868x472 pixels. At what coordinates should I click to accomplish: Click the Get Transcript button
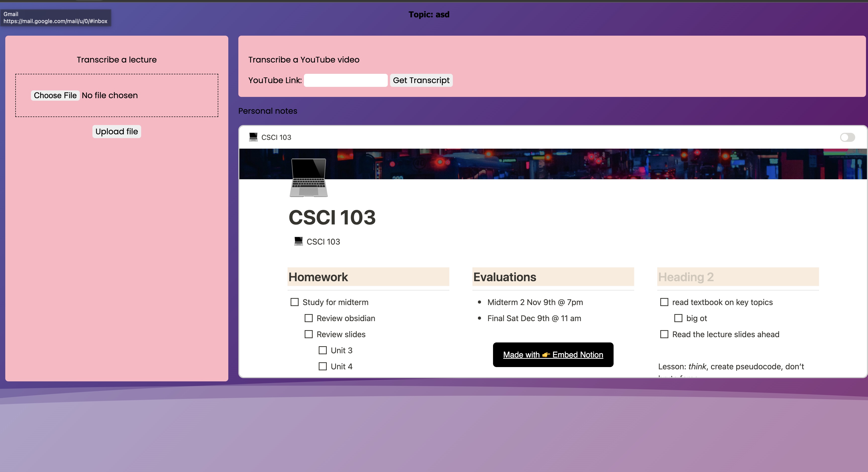(x=421, y=80)
